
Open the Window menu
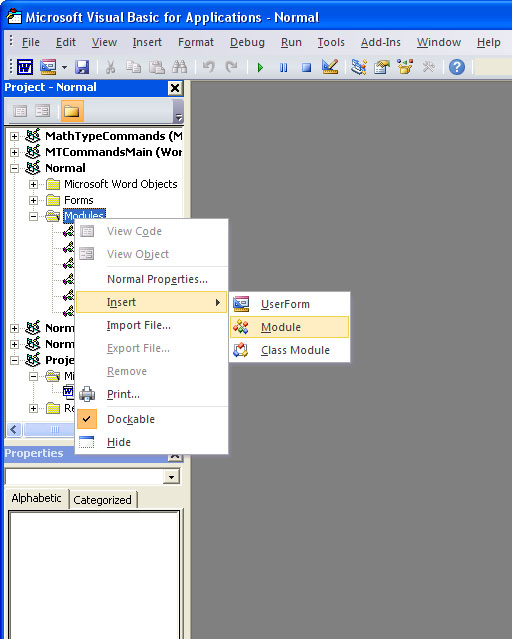439,42
